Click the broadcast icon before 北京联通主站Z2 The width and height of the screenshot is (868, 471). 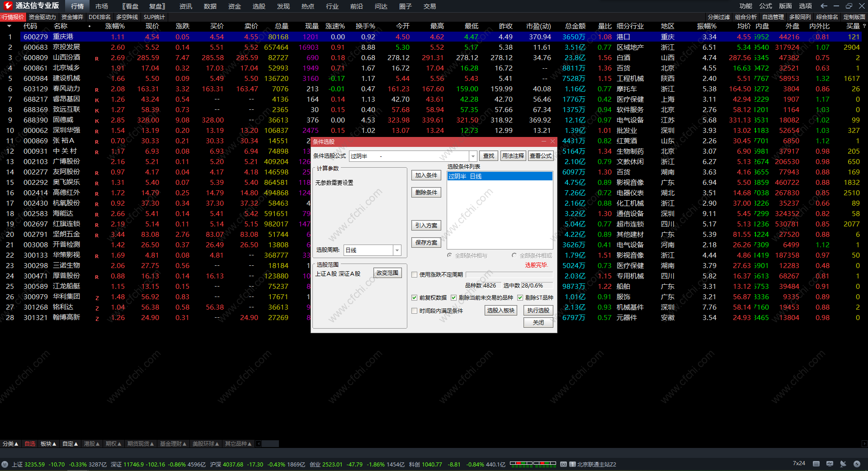click(563, 464)
